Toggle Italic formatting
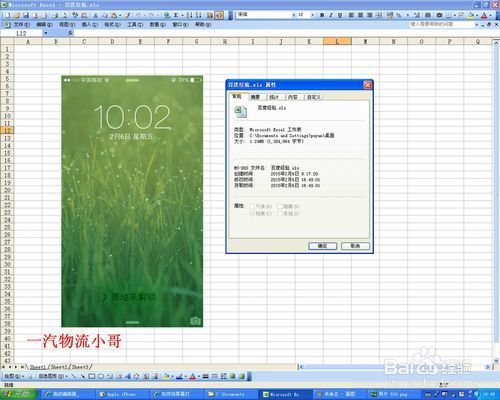The image size is (500, 400). pos(331,15)
